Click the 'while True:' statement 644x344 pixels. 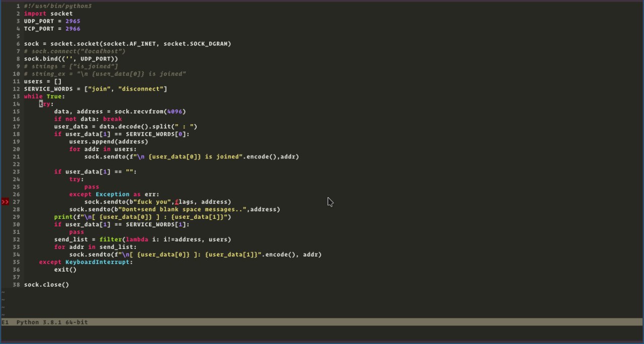45,97
